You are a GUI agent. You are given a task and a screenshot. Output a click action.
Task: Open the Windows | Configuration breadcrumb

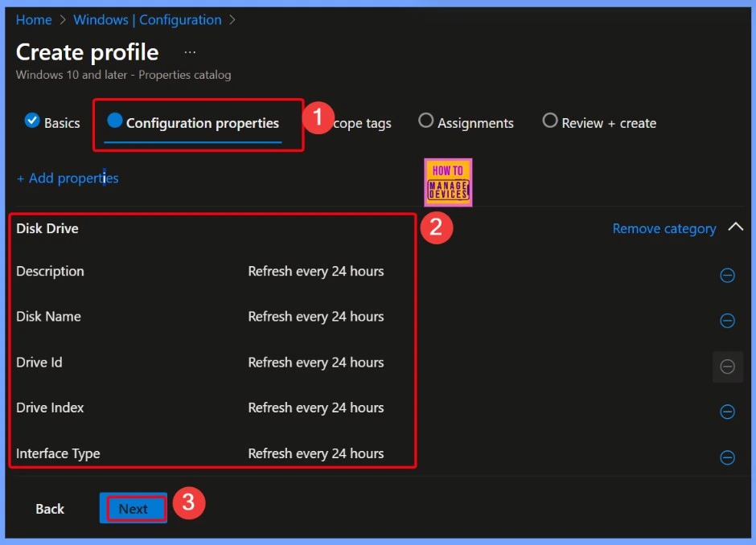point(147,20)
